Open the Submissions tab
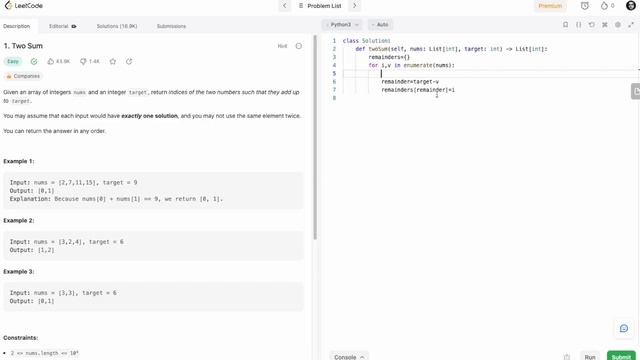The height and width of the screenshot is (360, 640). 171,26
